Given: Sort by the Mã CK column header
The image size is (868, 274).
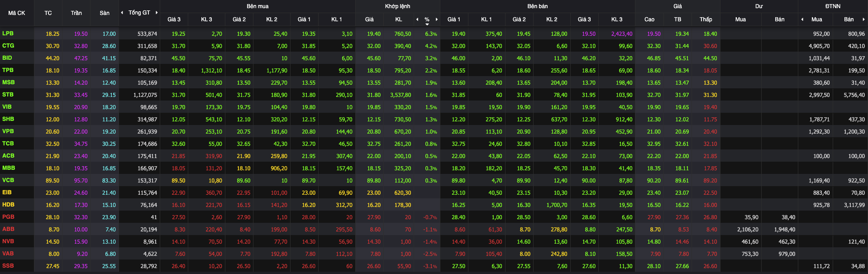Looking at the screenshot, I should (x=17, y=13).
